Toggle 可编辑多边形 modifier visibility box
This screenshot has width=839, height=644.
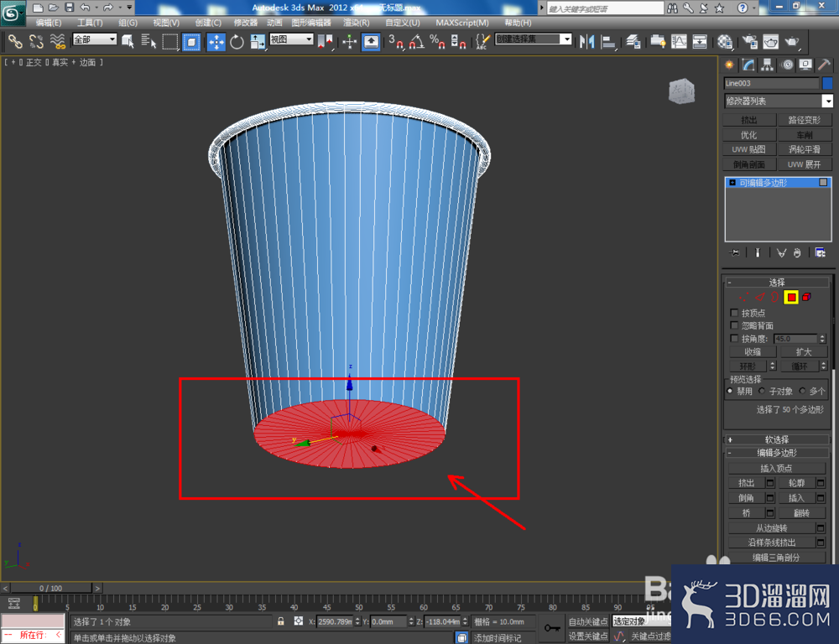(823, 183)
